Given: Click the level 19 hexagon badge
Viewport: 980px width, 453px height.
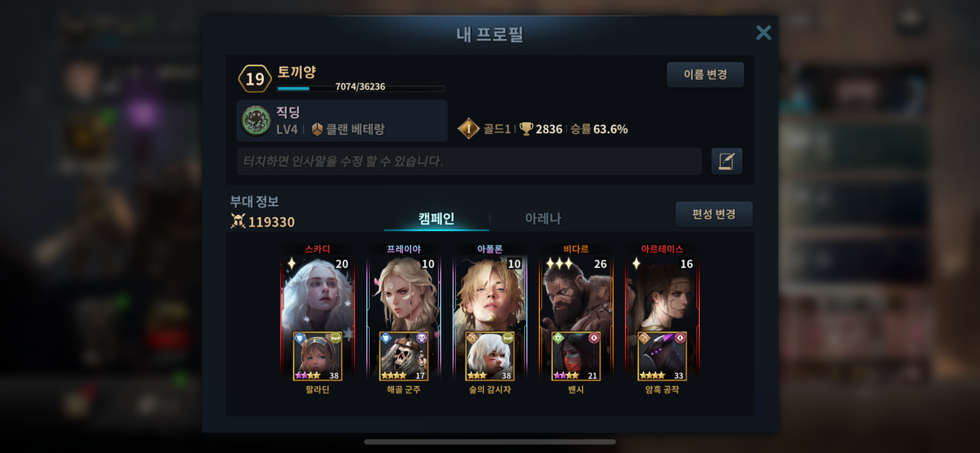Looking at the screenshot, I should pyautogui.click(x=255, y=79).
